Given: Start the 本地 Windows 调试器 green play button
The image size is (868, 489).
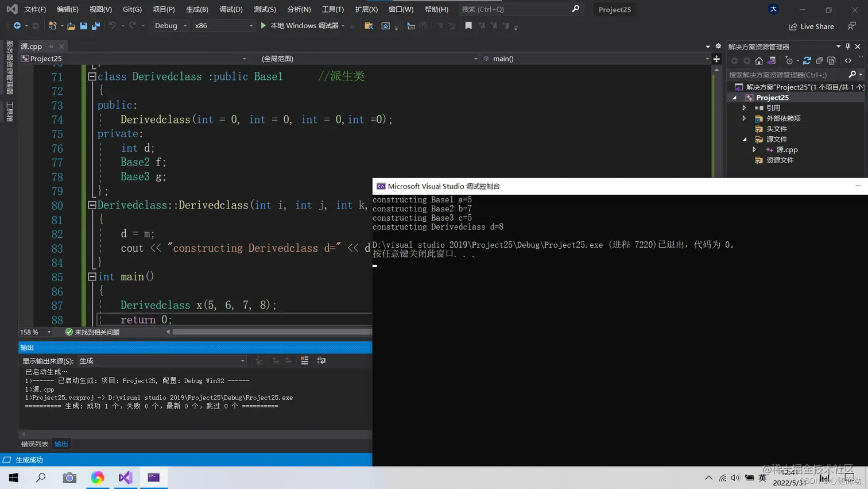Looking at the screenshot, I should tap(263, 26).
